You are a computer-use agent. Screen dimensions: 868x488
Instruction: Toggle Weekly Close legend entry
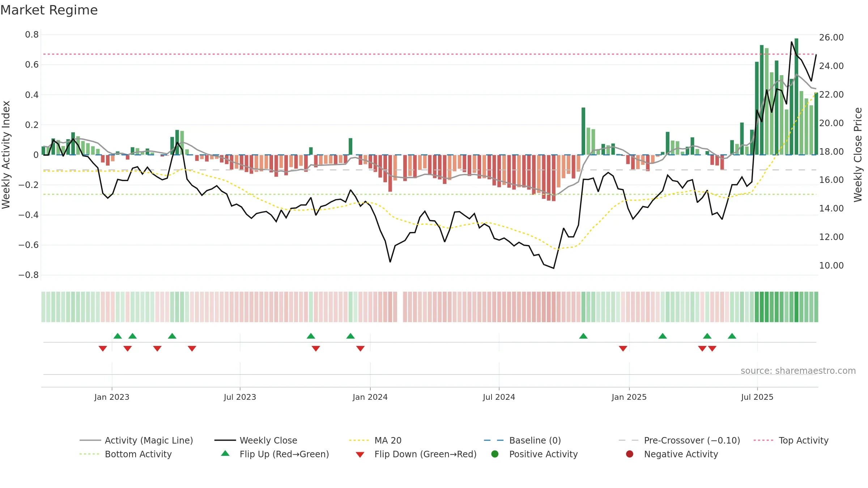click(256, 440)
